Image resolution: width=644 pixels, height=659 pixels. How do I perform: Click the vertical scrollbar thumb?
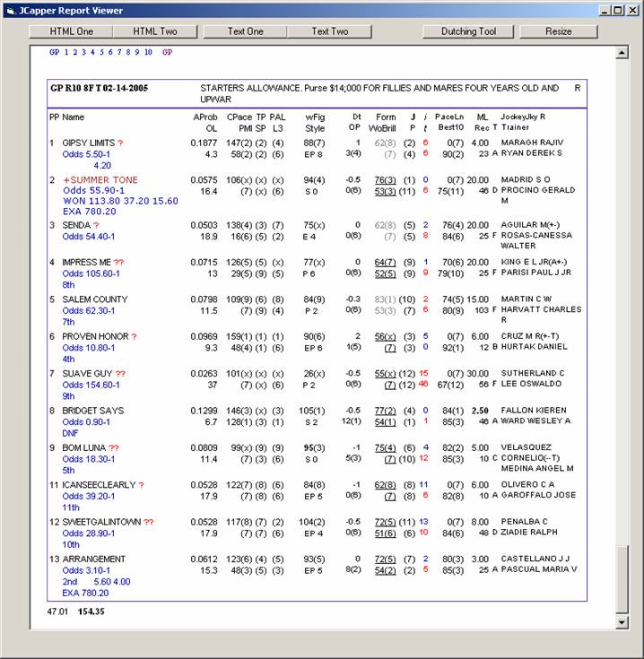622,579
